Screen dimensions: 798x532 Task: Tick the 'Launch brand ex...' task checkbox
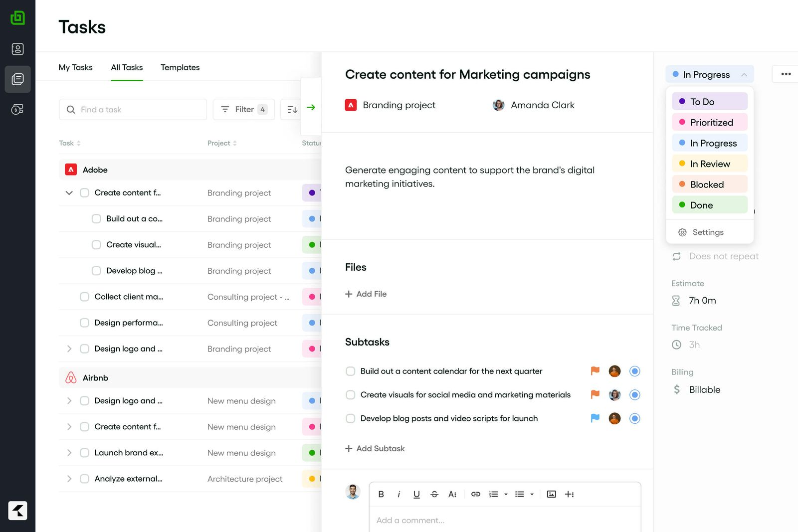tap(85, 453)
